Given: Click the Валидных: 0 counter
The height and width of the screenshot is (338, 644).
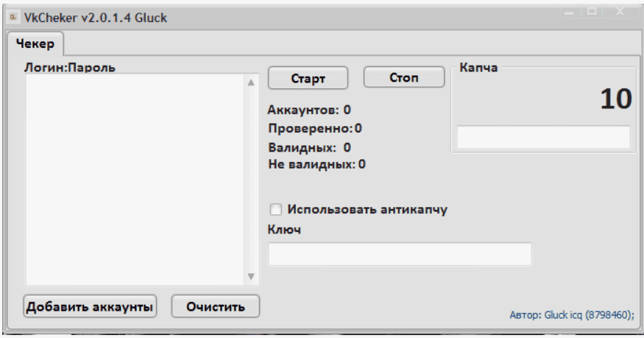Looking at the screenshot, I should click(x=309, y=147).
